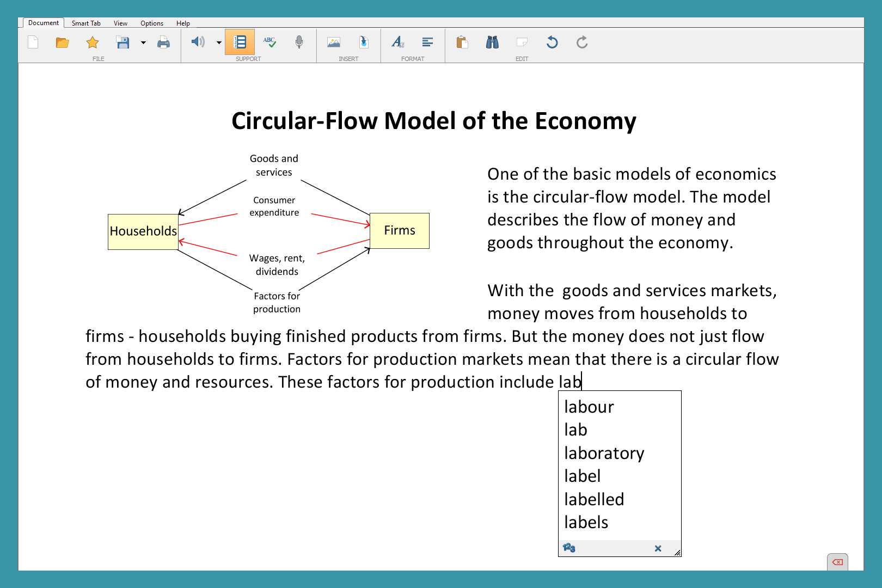The image size is (882, 588).
Task: Close the word prediction box
Action: 658,548
